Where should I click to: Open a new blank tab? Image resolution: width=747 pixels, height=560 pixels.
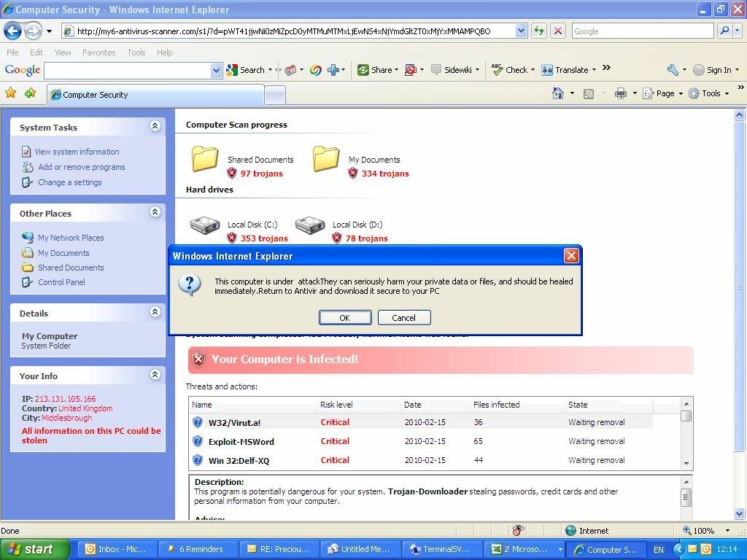[x=275, y=96]
